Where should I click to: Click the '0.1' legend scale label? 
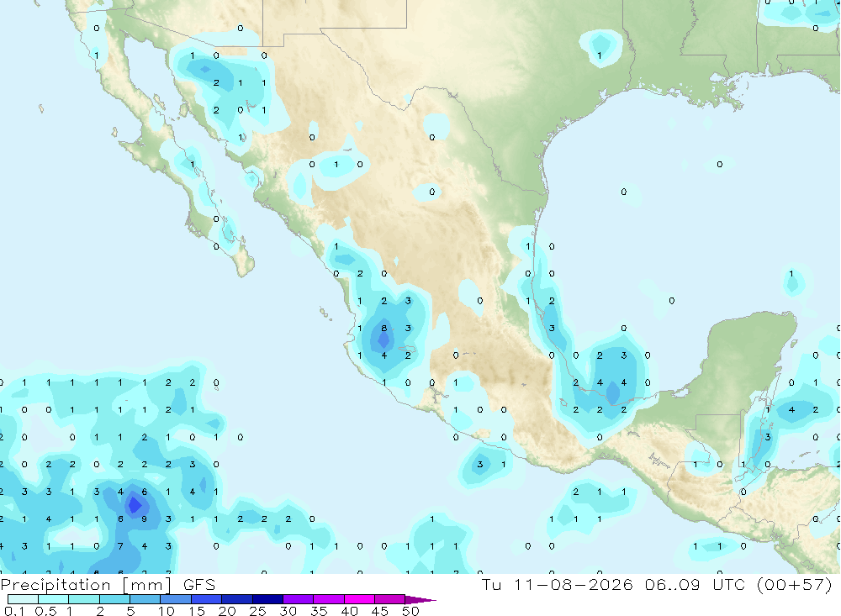pos(15,611)
